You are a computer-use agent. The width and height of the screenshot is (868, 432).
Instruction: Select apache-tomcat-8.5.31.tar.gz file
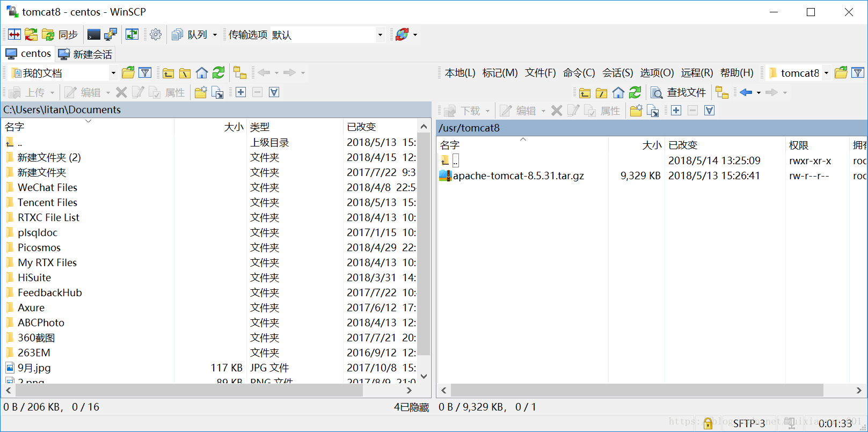[518, 175]
